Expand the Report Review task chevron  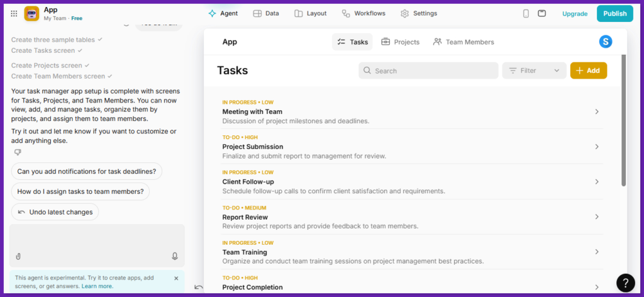[x=596, y=217]
